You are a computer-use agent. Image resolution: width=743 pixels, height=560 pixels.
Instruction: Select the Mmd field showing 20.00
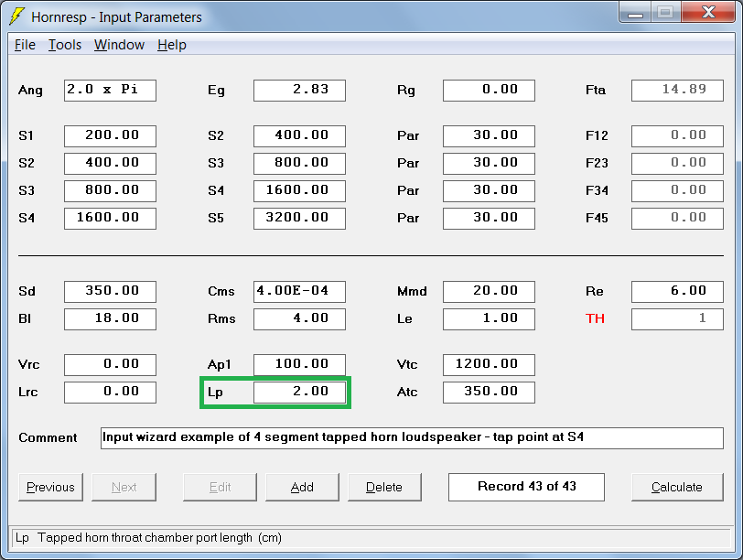(x=489, y=291)
